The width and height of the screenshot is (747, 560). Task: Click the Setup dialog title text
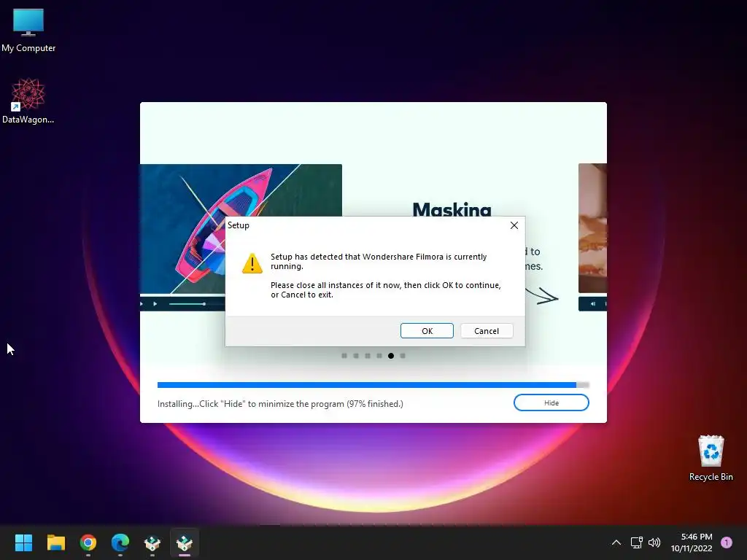pos(239,225)
